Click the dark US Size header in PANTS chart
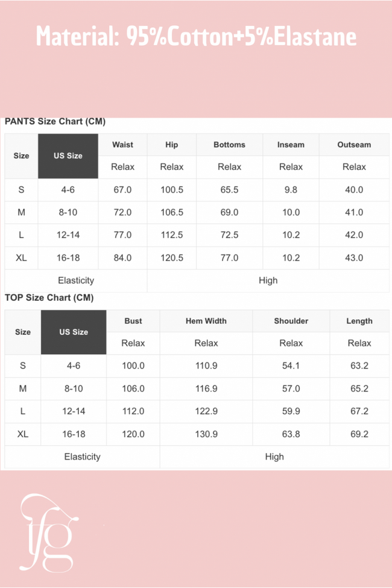 (68, 156)
